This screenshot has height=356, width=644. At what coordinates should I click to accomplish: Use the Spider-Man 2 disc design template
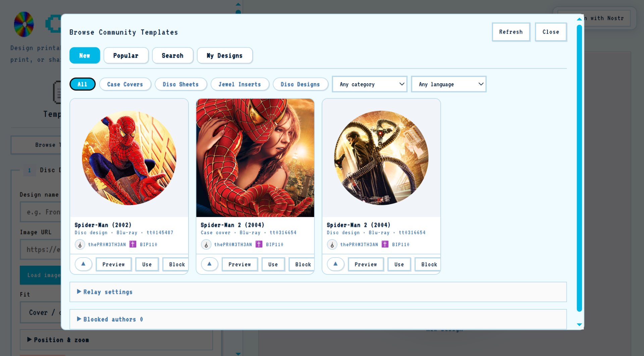pos(399,264)
